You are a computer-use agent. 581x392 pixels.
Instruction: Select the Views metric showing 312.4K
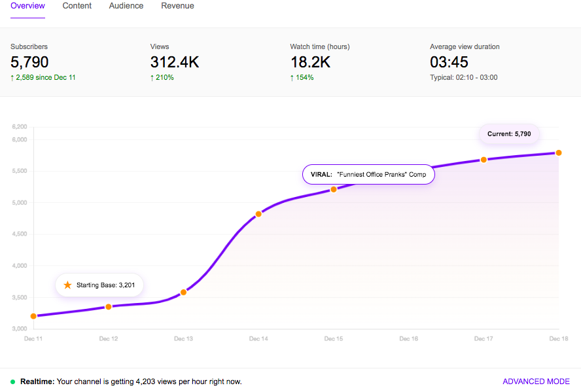(x=175, y=63)
